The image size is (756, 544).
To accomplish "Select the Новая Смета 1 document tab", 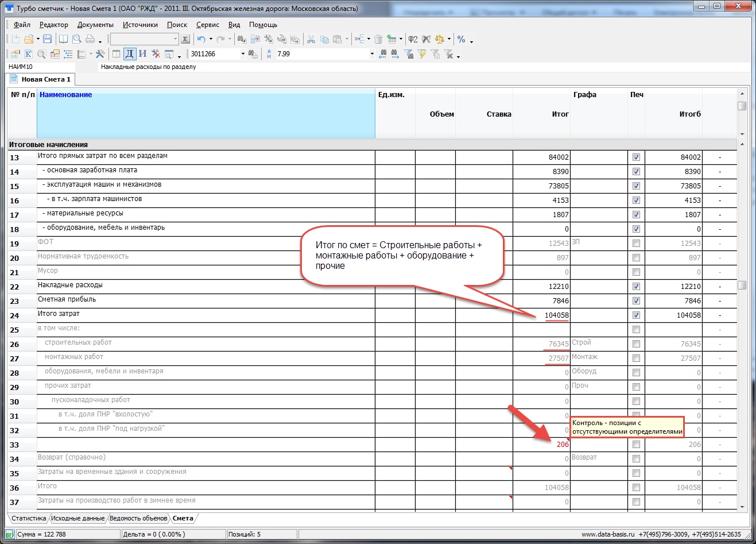I will 40,79.
